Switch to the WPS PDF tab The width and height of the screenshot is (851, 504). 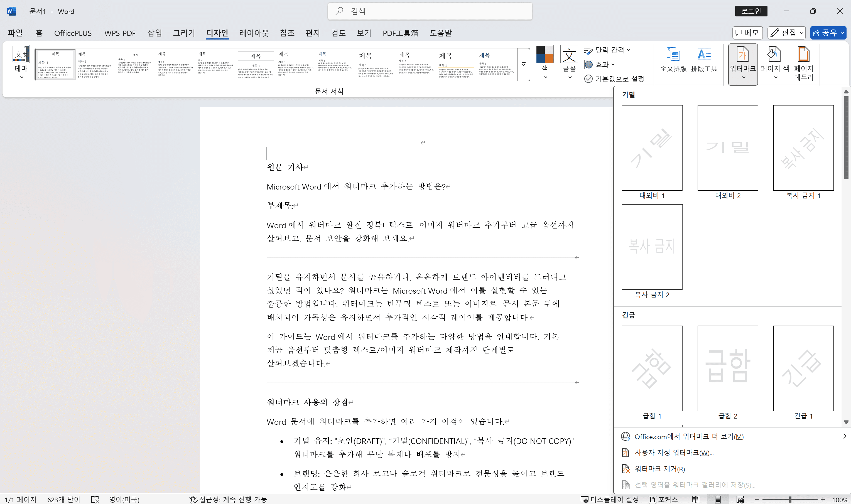120,33
